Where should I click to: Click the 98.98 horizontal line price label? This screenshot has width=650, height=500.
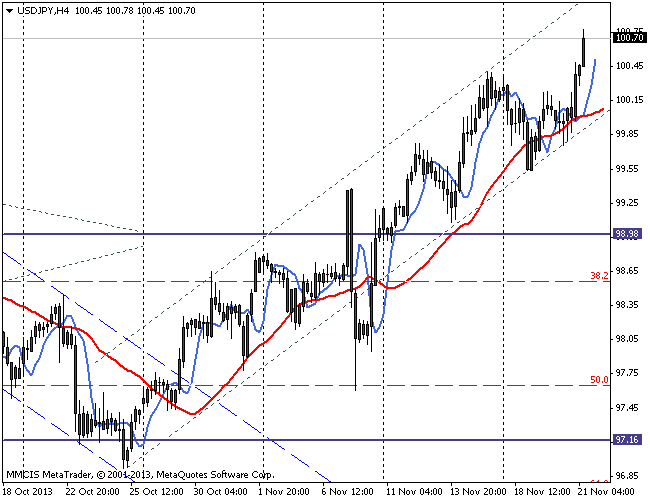[x=627, y=234]
